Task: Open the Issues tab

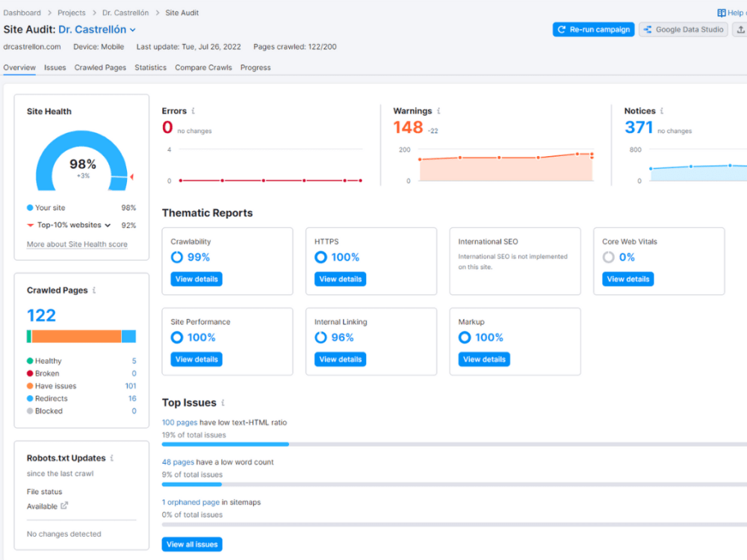Action: point(55,68)
